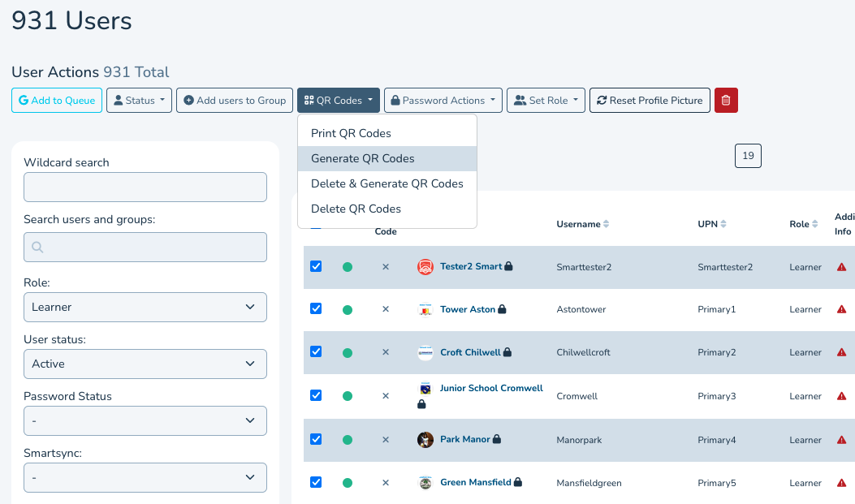Viewport: 855px width, 504px height.
Task: Click warning triangle in Tester2 Smart row
Action: coord(841,267)
